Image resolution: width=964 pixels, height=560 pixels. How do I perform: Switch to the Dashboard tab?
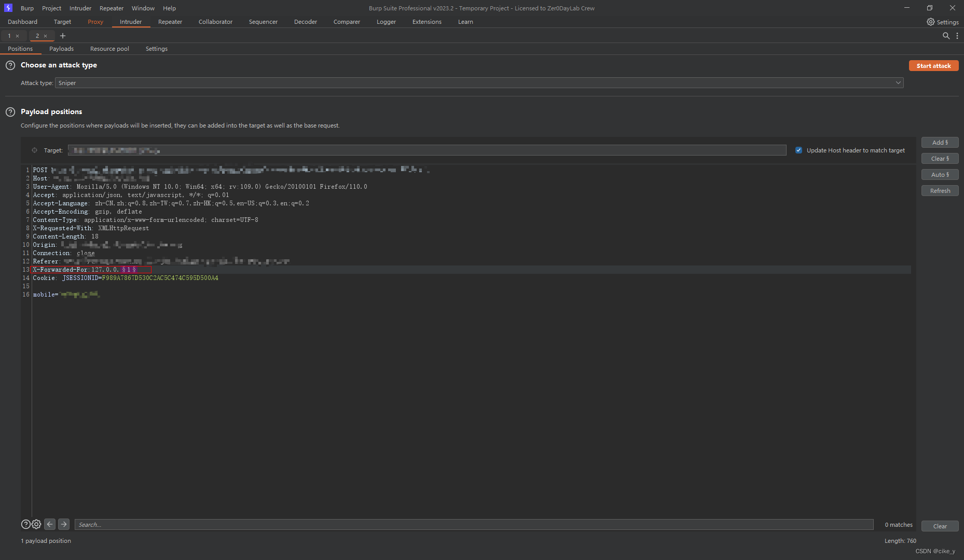click(x=22, y=22)
